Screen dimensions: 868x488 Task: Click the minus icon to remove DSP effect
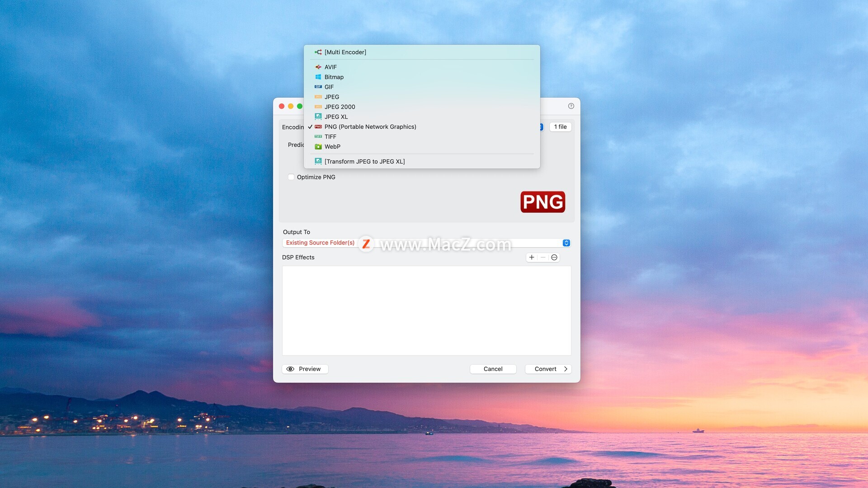[543, 258]
